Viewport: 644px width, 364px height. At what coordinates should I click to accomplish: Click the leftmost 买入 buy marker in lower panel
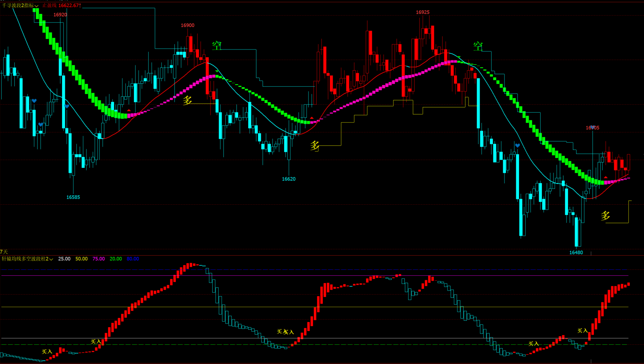tap(47, 351)
